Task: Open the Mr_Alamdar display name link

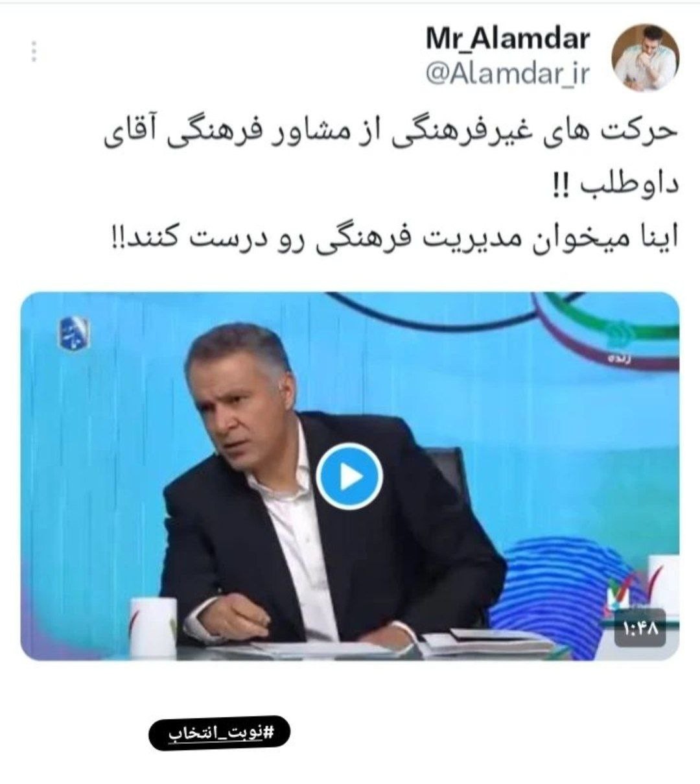Action: (507, 38)
